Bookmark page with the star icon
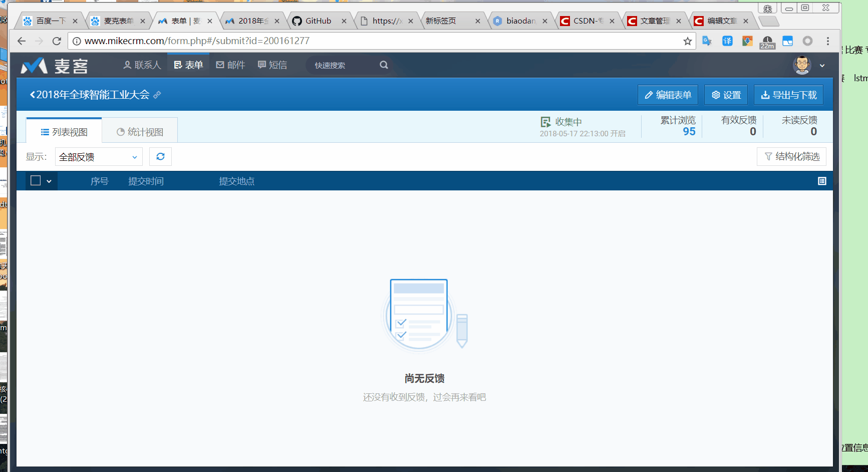Viewport: 868px width, 472px height. coord(688,41)
